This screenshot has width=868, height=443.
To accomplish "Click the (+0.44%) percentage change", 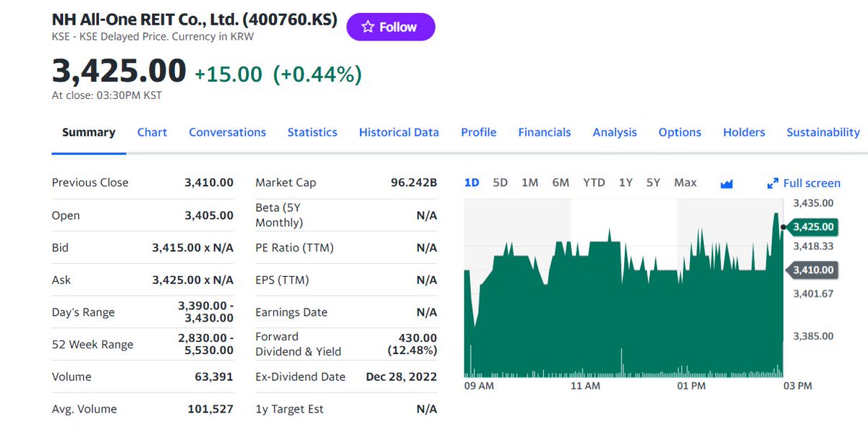I will click(317, 74).
